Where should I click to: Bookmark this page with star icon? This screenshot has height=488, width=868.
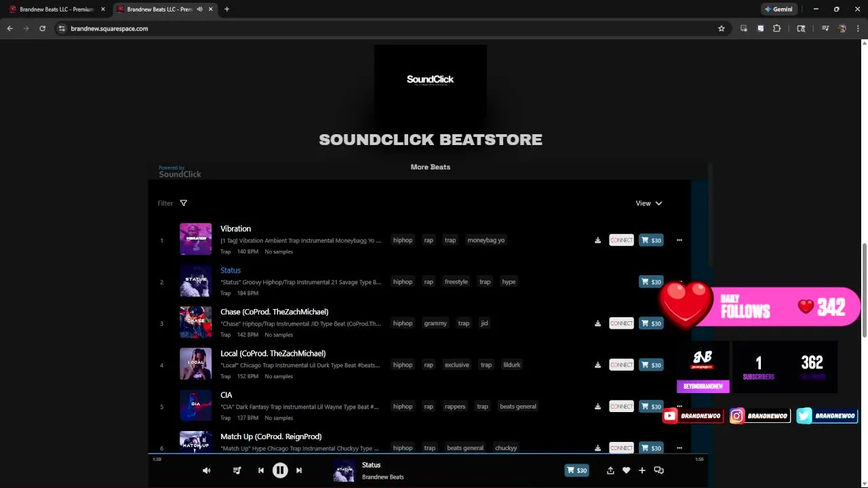pyautogui.click(x=722, y=28)
